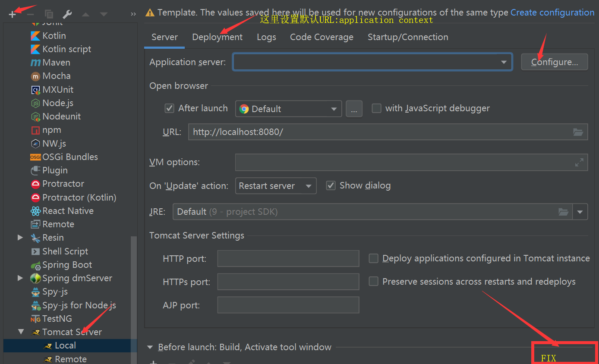Click the Configure... button

point(555,62)
